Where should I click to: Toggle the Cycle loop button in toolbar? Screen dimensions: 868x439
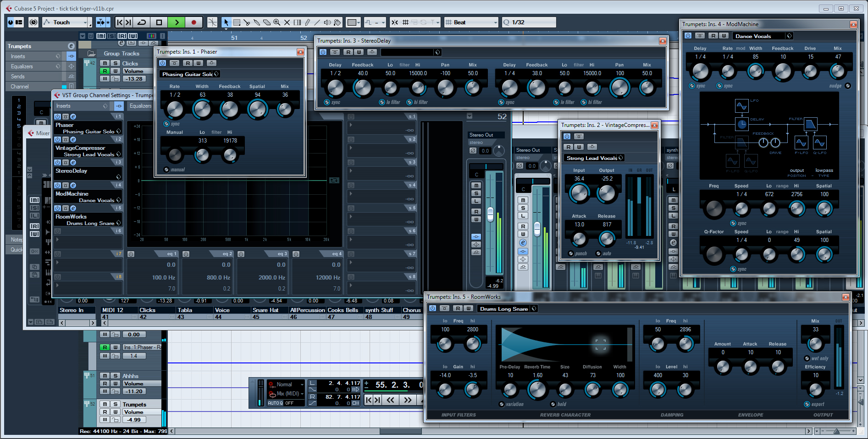(x=142, y=22)
